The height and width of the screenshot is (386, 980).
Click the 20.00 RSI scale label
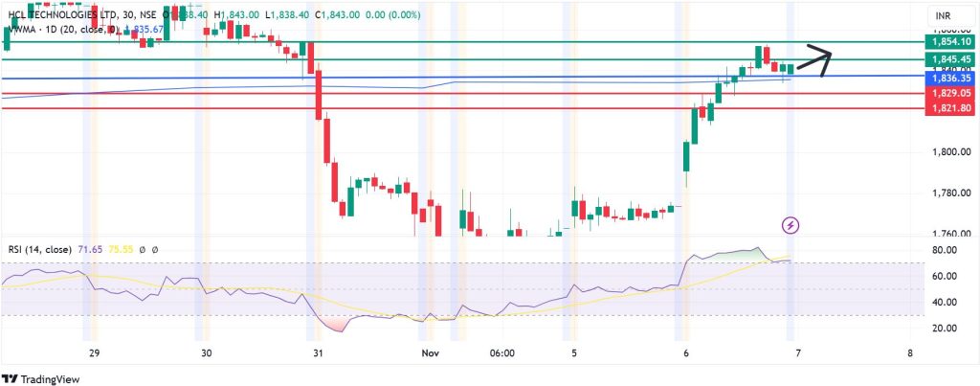(x=944, y=328)
